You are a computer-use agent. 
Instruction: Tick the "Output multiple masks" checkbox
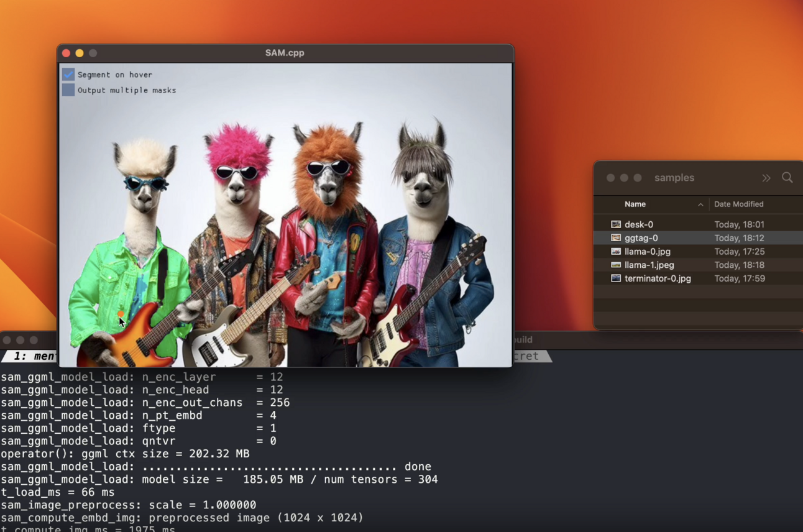tap(68, 90)
